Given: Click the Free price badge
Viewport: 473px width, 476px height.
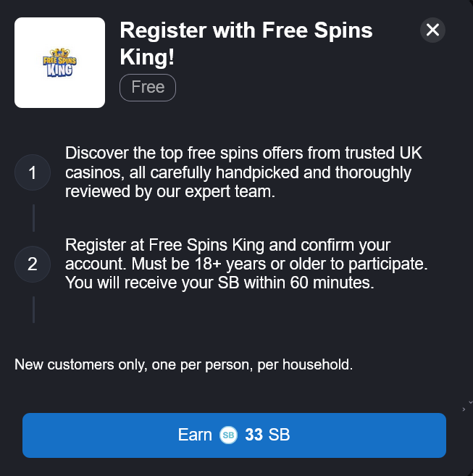Looking at the screenshot, I should (x=148, y=88).
